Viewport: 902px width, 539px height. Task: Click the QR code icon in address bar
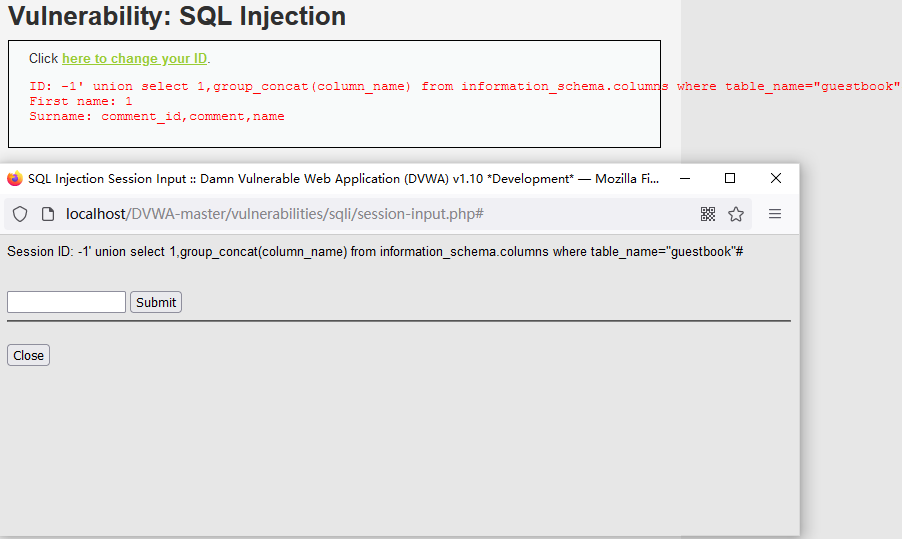pos(708,214)
